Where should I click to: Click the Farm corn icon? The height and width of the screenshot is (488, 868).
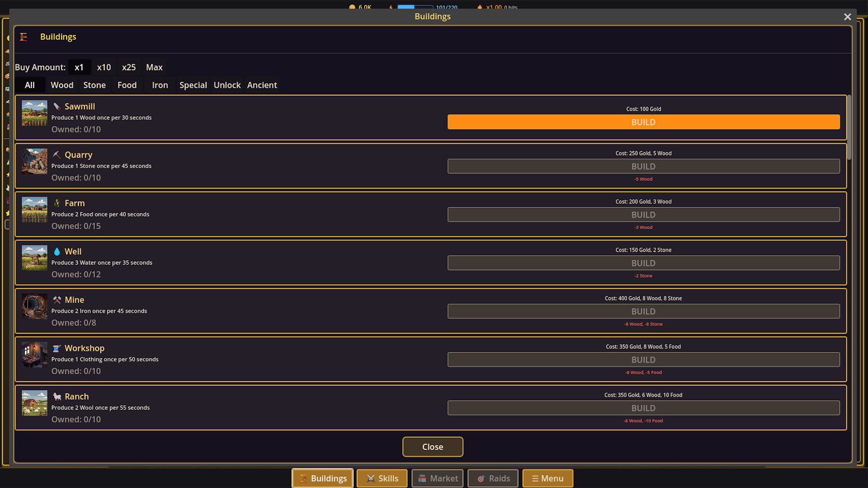[57, 203]
